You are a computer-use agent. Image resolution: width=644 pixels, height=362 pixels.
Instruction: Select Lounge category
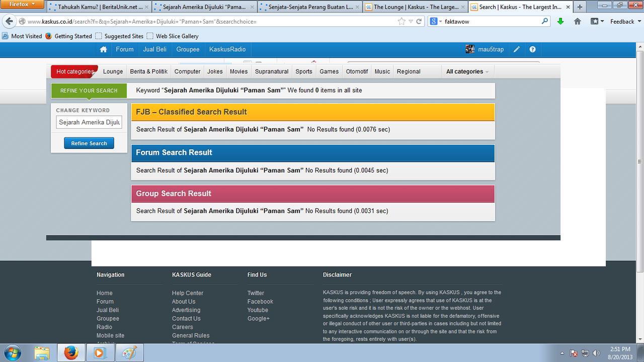tap(113, 71)
